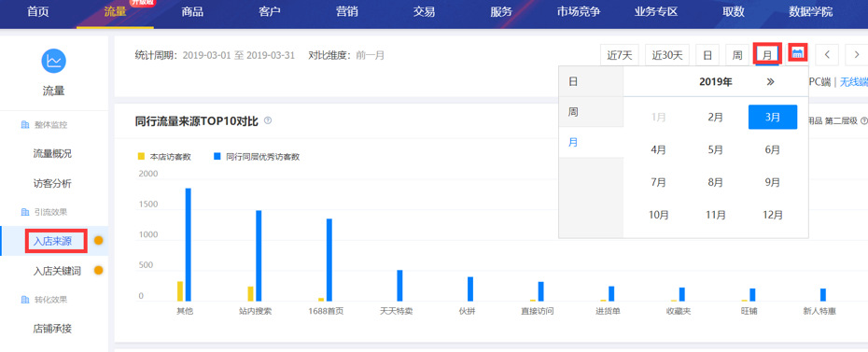This screenshot has width=868, height=352.
Task: Pick 7月 in month picker
Action: pos(658,182)
